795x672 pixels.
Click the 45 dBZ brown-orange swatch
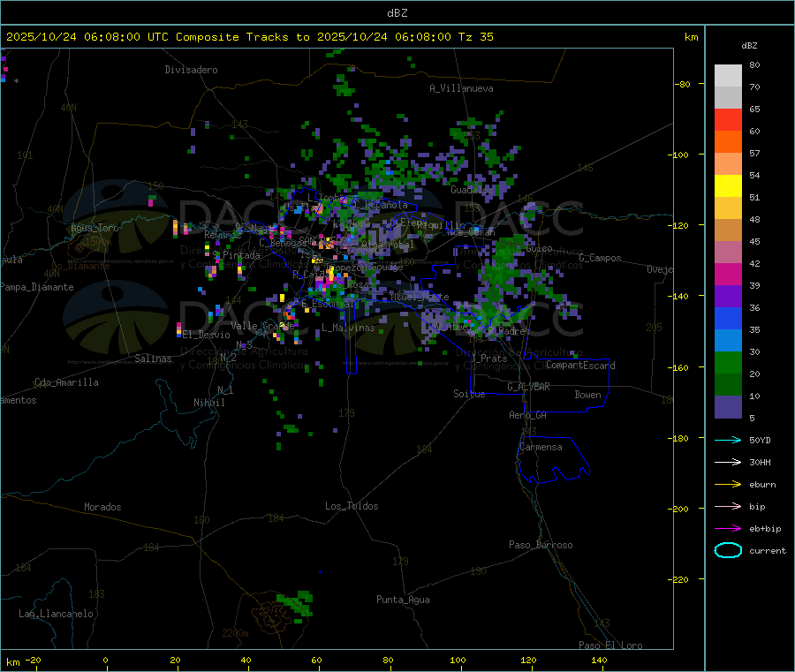(x=728, y=230)
